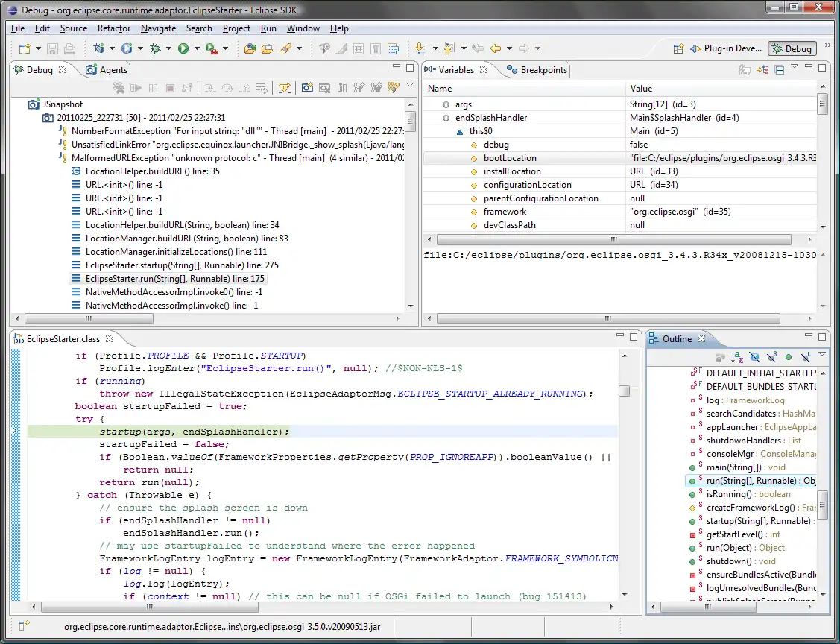Open the Refactor menu
Screen dimensions: 840x644
[x=113, y=28]
